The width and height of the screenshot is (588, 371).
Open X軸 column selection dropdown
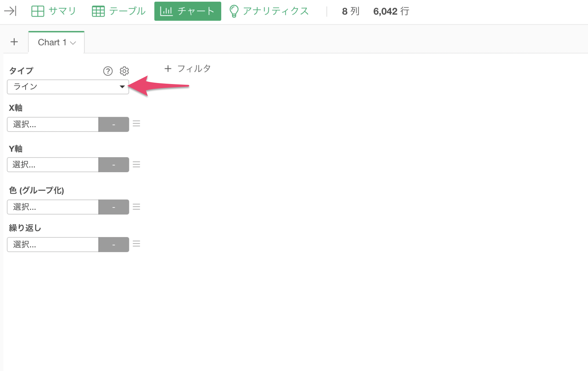pyautogui.click(x=53, y=124)
